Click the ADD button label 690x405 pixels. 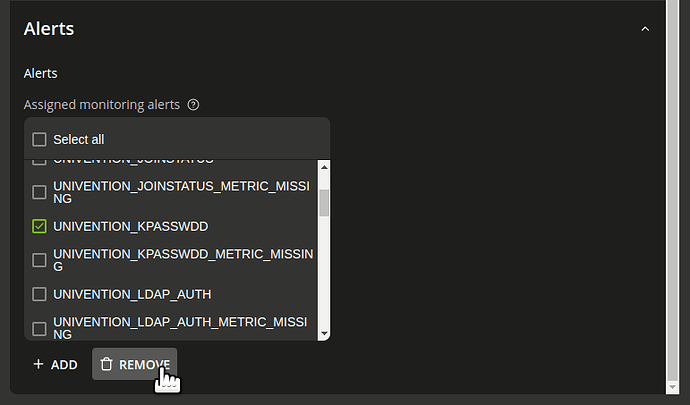[x=64, y=364]
